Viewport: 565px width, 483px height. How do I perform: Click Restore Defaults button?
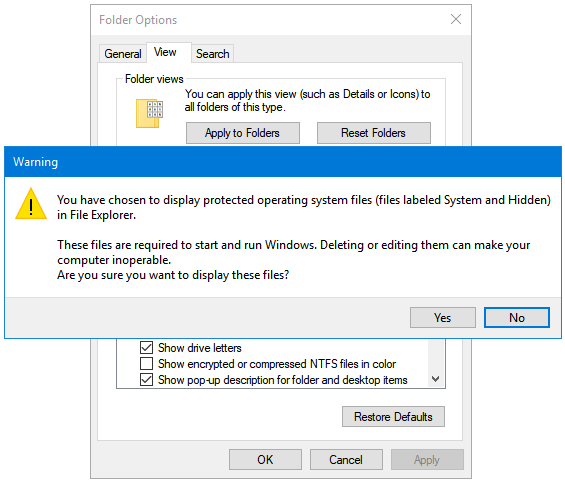point(393,417)
